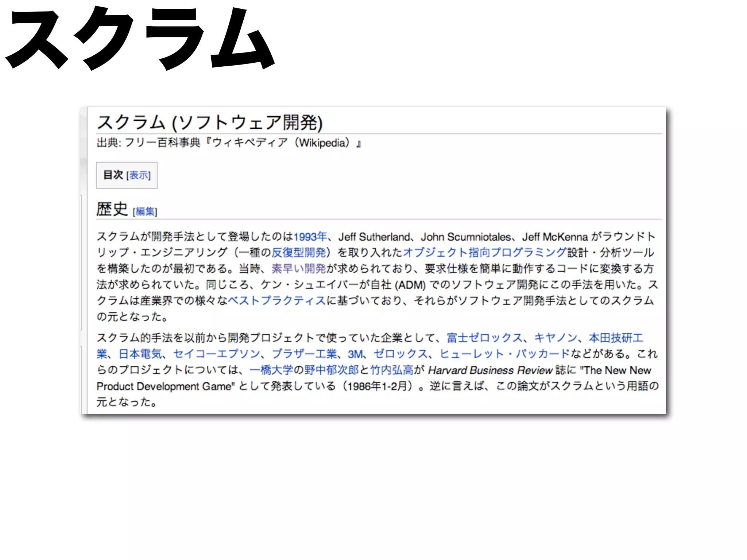Click the article title スクラム (ソフトウェア開発)
747x560 pixels.
[x=210, y=122]
